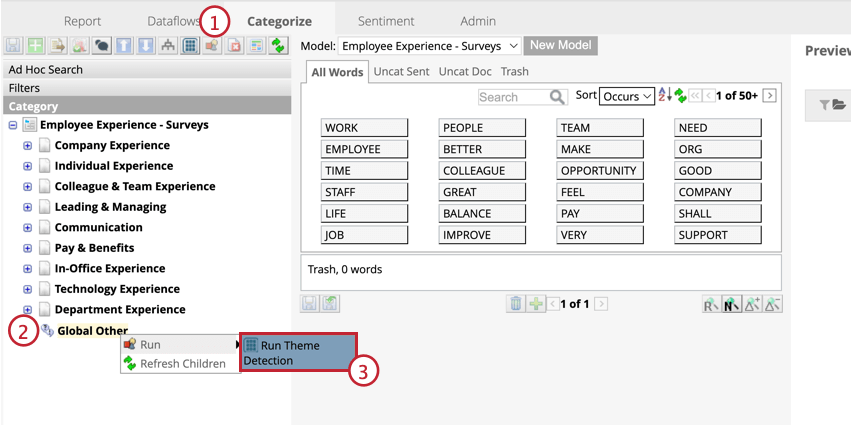Click the document with green checkmark icon
The height and width of the screenshot is (425, 851).
click(80, 46)
